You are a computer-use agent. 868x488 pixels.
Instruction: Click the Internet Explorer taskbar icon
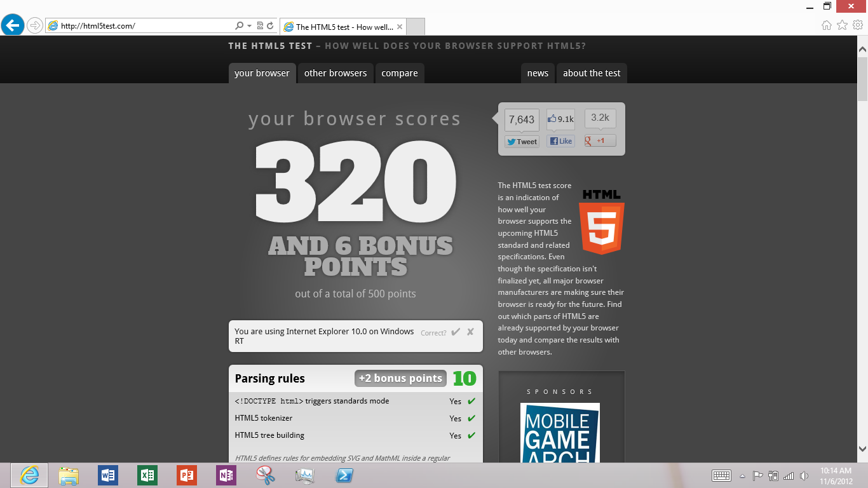pos(29,475)
